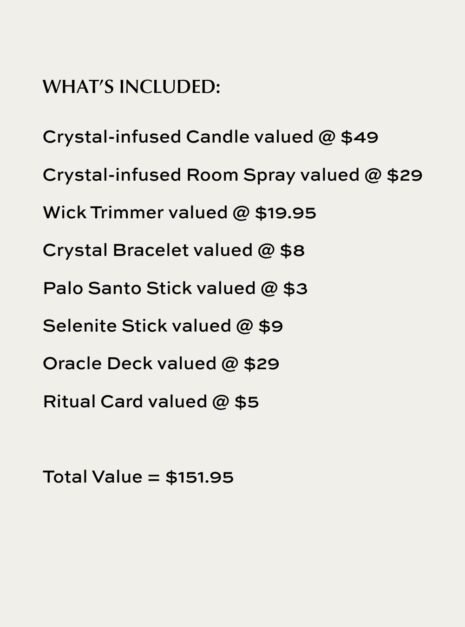Screen dimensions: 465x627
Task: Click the @ symbol in Wick Trimmer line
Action: (241, 213)
